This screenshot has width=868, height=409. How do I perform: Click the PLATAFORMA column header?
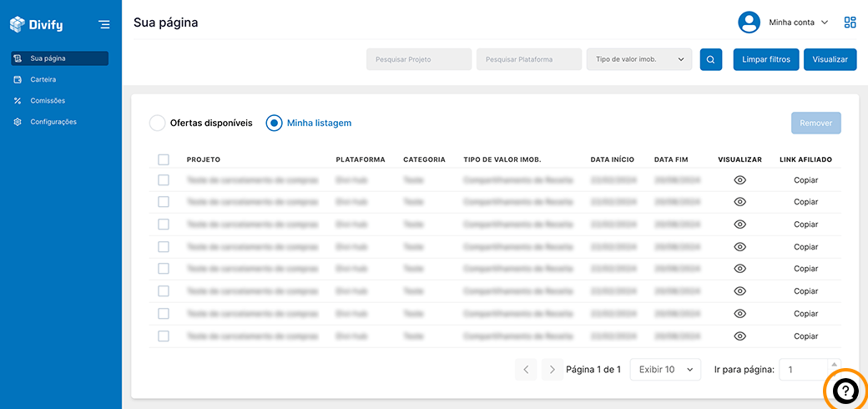tap(361, 159)
